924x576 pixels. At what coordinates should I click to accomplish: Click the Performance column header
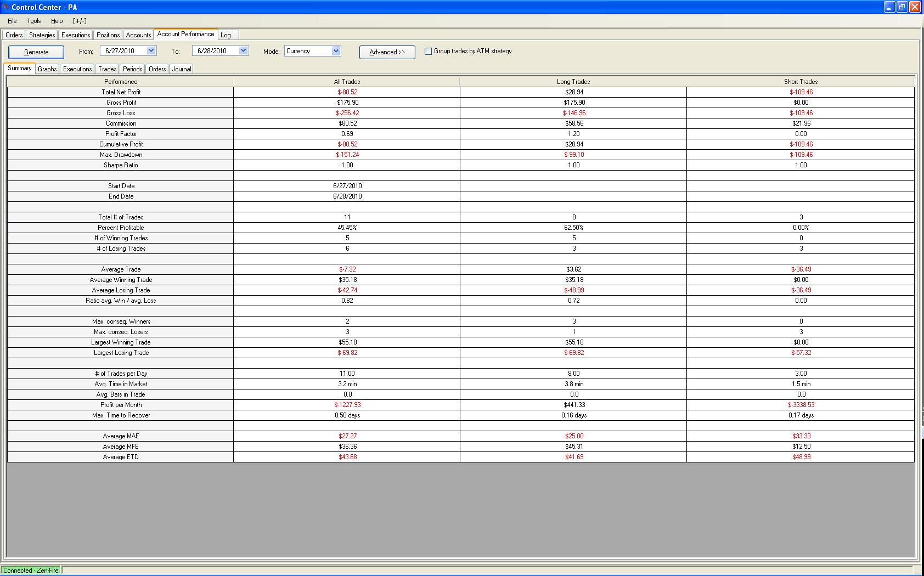click(x=121, y=82)
